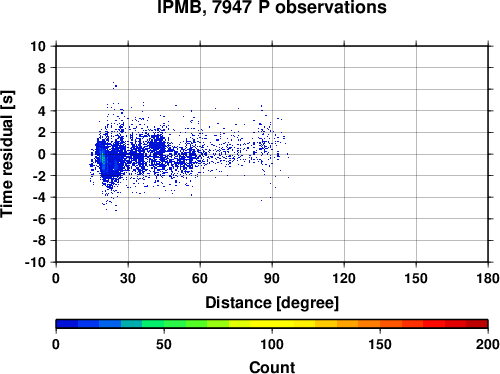Click the y-axis tick label 6

coord(42,90)
